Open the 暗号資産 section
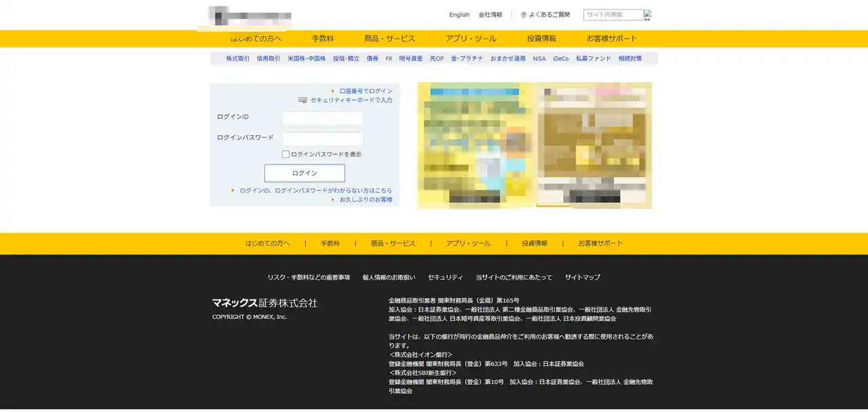Screen dimensions: 868x412 [412, 58]
